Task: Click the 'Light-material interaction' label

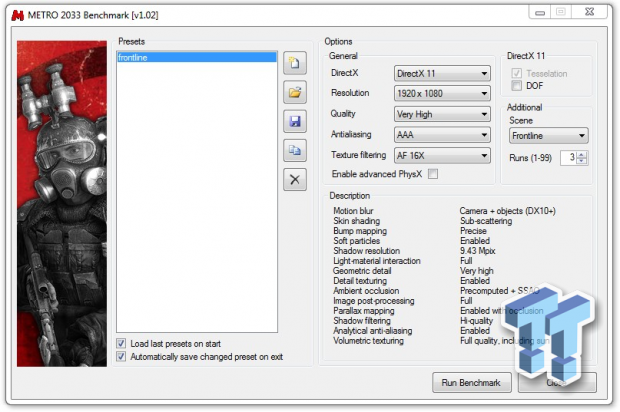Action: coord(377,261)
